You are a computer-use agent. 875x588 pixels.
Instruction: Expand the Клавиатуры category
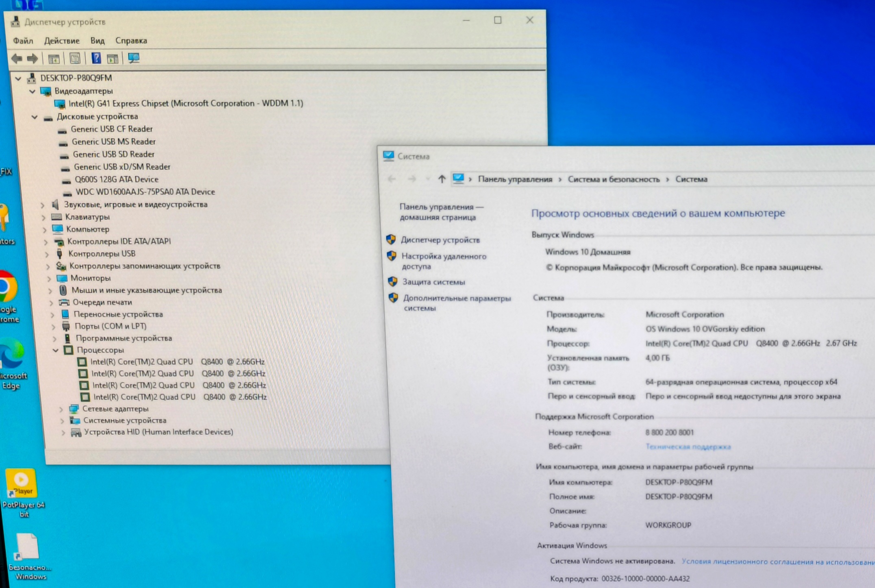coord(44,218)
